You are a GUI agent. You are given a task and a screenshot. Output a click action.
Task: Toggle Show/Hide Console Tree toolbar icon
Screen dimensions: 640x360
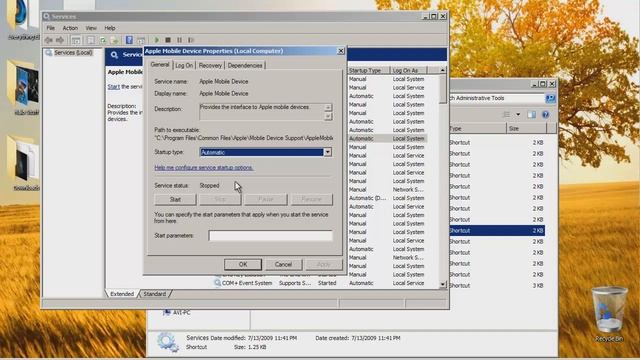pyautogui.click(x=76, y=40)
